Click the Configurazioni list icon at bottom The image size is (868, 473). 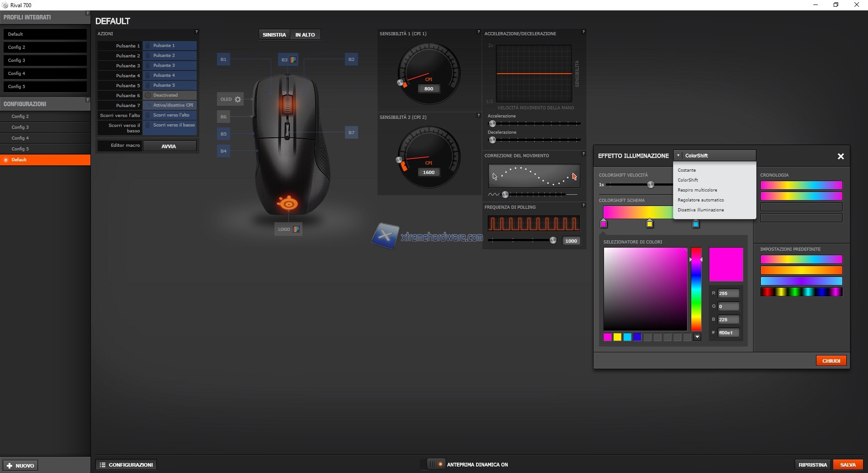(x=103, y=465)
